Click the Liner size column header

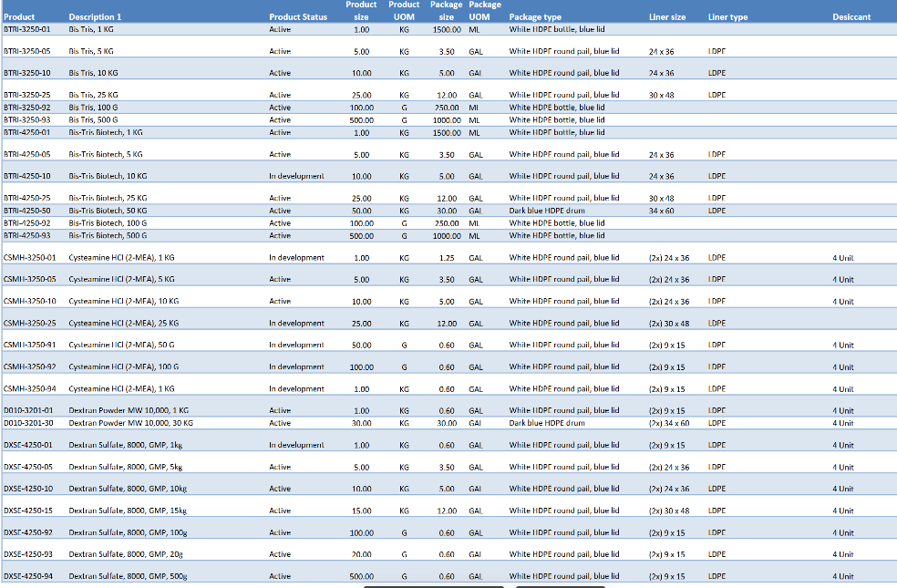[667, 17]
